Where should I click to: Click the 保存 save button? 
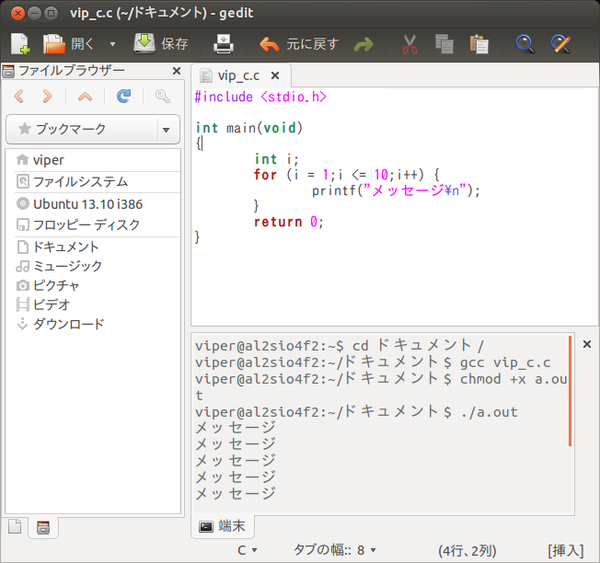click(x=161, y=44)
